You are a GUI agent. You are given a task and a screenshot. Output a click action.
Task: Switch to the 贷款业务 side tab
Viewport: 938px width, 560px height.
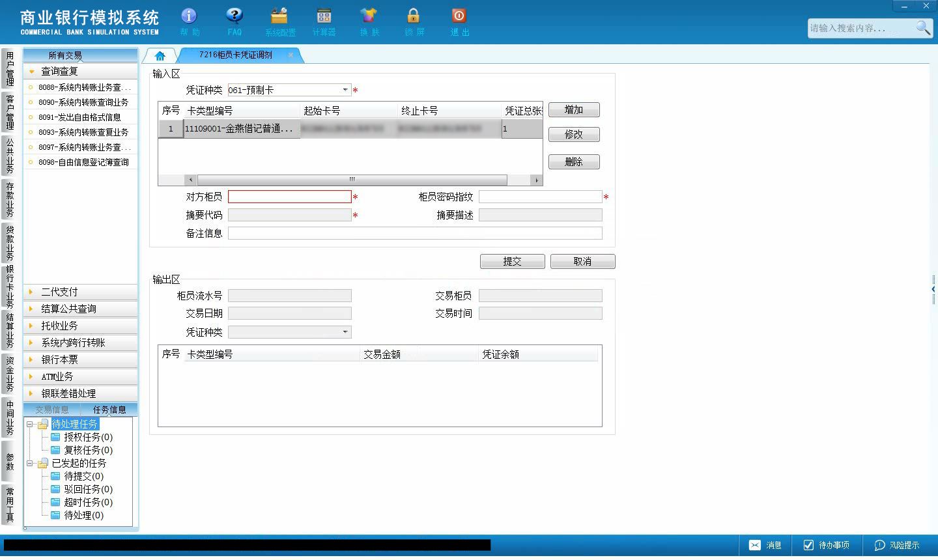tap(9, 242)
